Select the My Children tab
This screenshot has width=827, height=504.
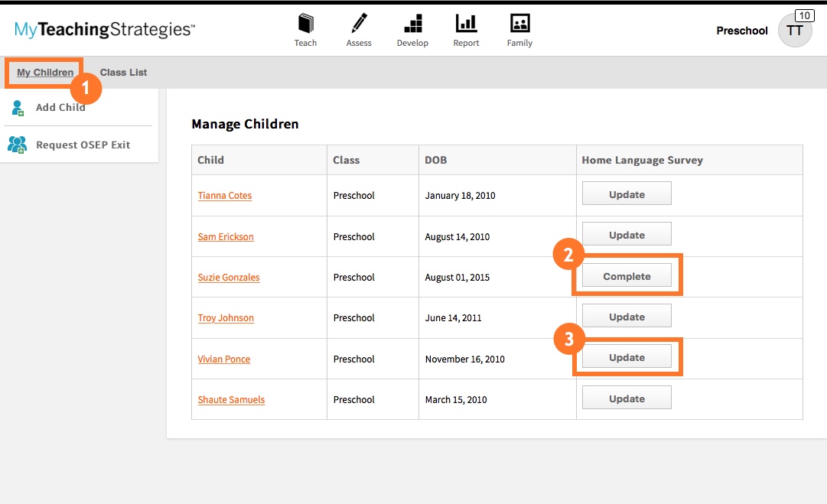(44, 72)
